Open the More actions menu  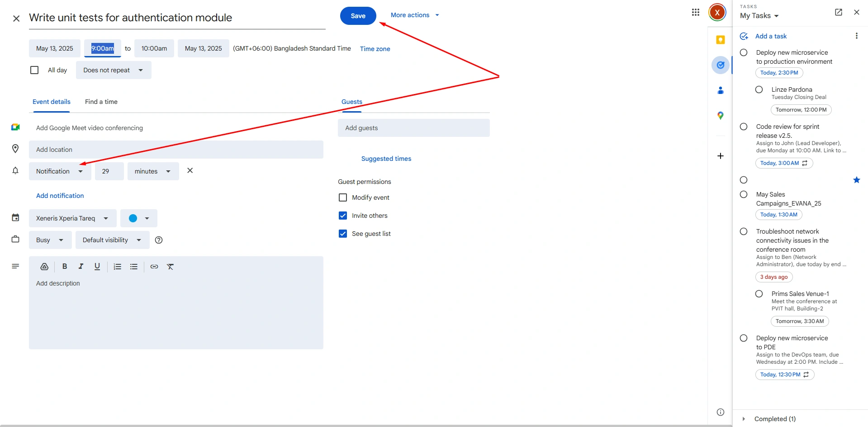(x=415, y=15)
